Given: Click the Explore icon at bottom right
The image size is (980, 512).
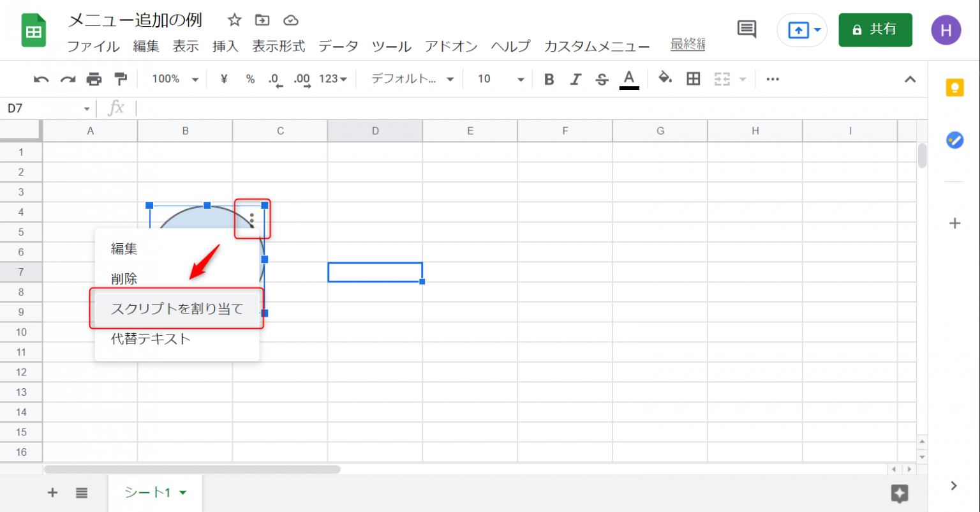Looking at the screenshot, I should pyautogui.click(x=900, y=493).
